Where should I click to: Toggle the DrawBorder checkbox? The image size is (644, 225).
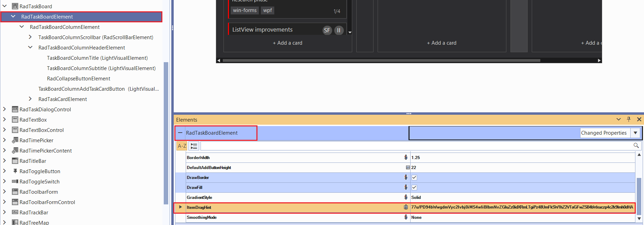(x=414, y=178)
